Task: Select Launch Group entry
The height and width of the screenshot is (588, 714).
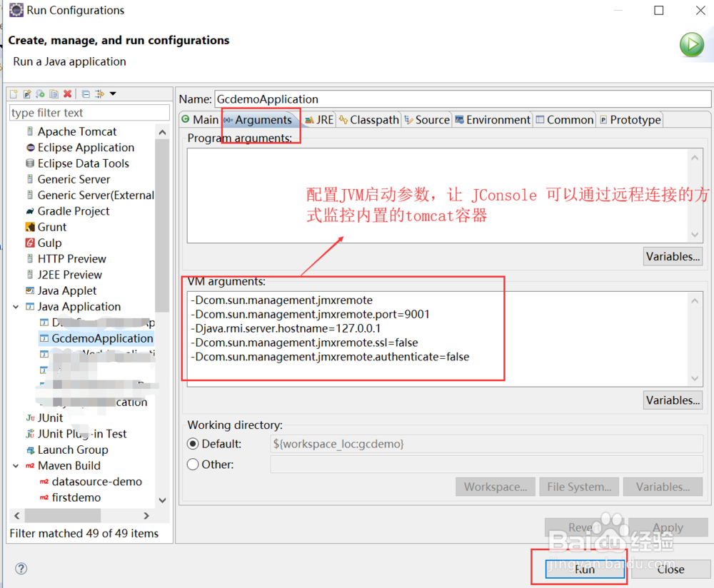Action: pos(73,450)
